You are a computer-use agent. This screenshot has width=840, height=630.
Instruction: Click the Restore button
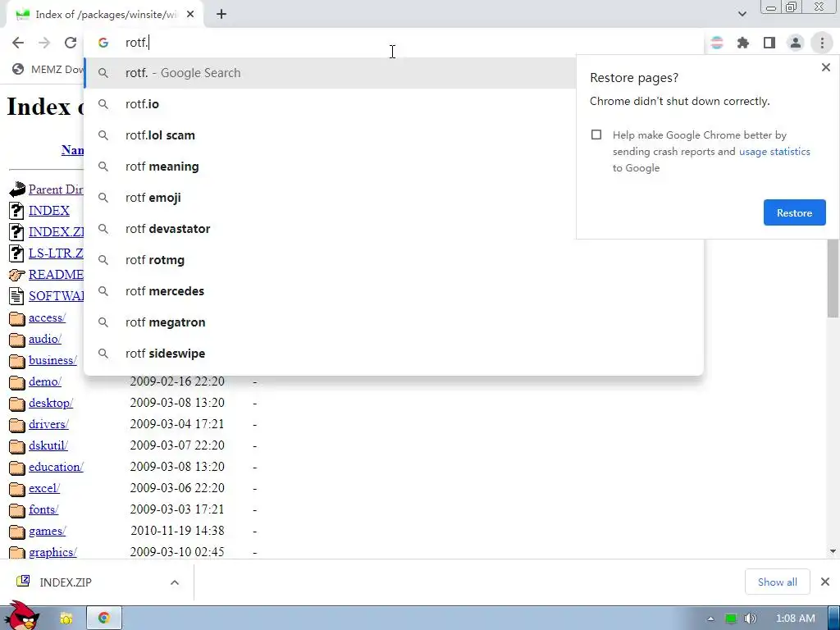794,212
